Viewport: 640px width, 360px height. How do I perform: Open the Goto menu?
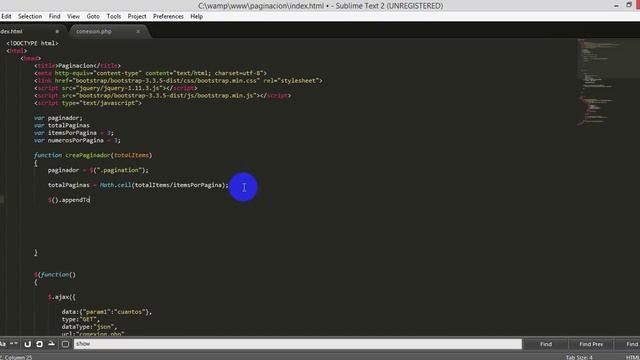93,16
